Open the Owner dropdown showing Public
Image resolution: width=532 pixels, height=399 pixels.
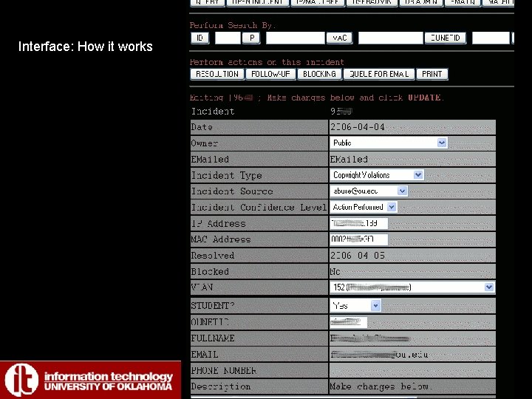389,143
